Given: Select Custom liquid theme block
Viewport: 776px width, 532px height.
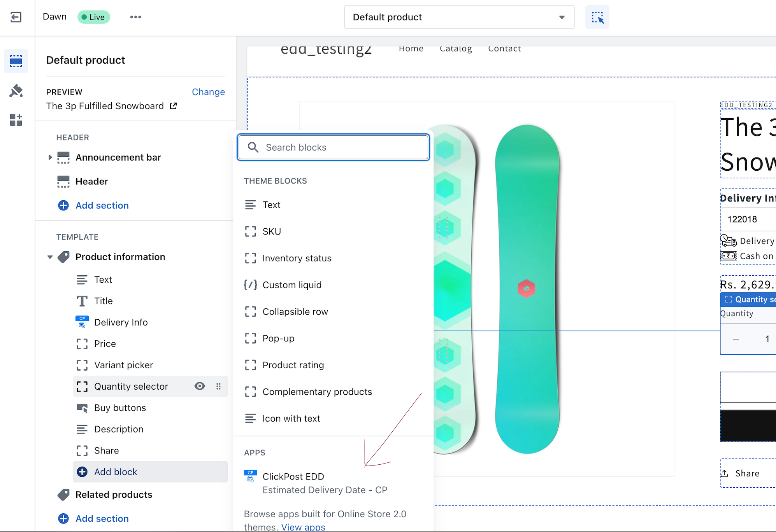Looking at the screenshot, I should pos(292,285).
